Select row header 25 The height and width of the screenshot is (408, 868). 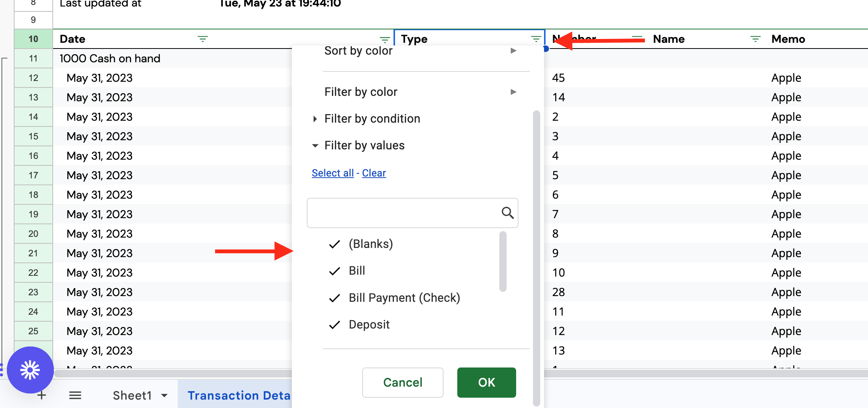[33, 331]
